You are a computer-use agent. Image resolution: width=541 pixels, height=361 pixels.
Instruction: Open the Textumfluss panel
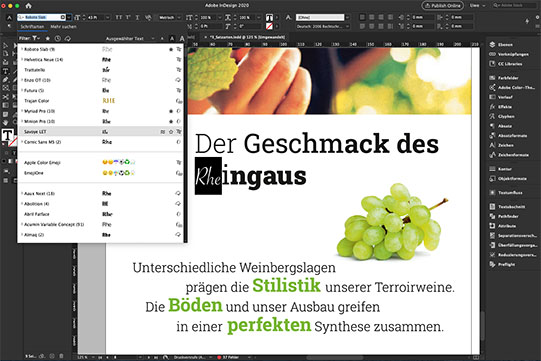(x=506, y=193)
